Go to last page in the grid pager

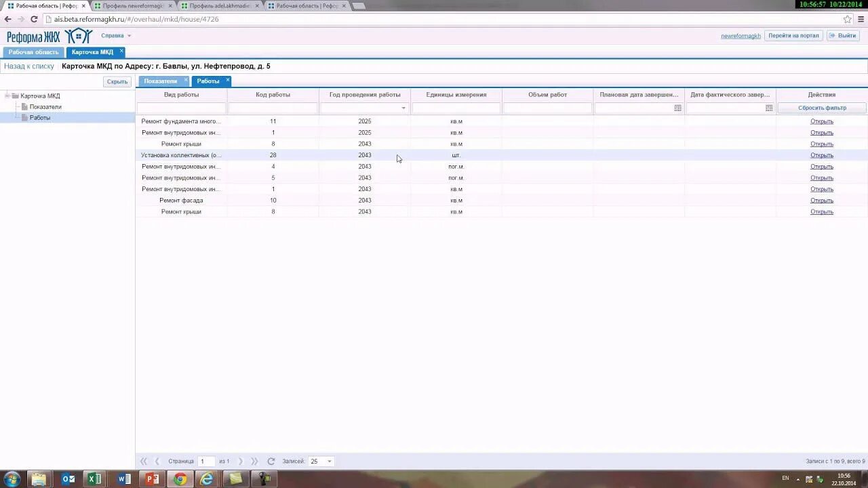[x=254, y=461]
